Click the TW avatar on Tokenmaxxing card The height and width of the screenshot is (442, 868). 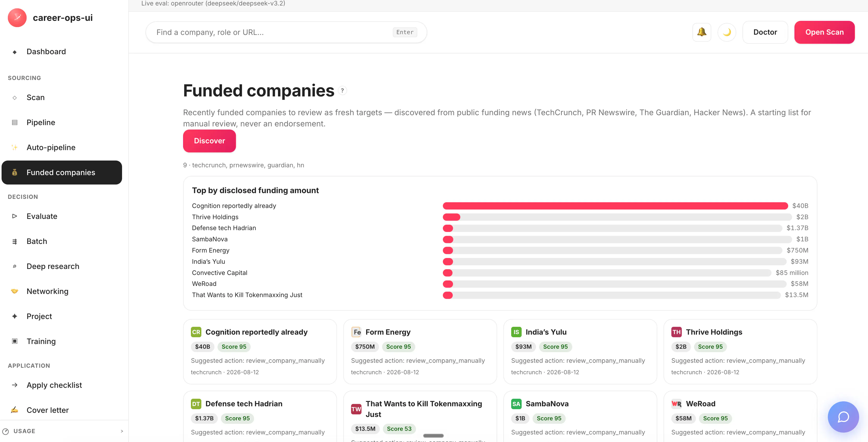coord(356,409)
